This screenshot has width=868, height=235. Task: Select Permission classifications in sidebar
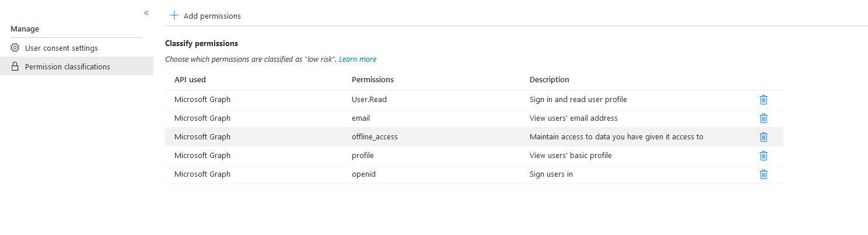[x=67, y=66]
